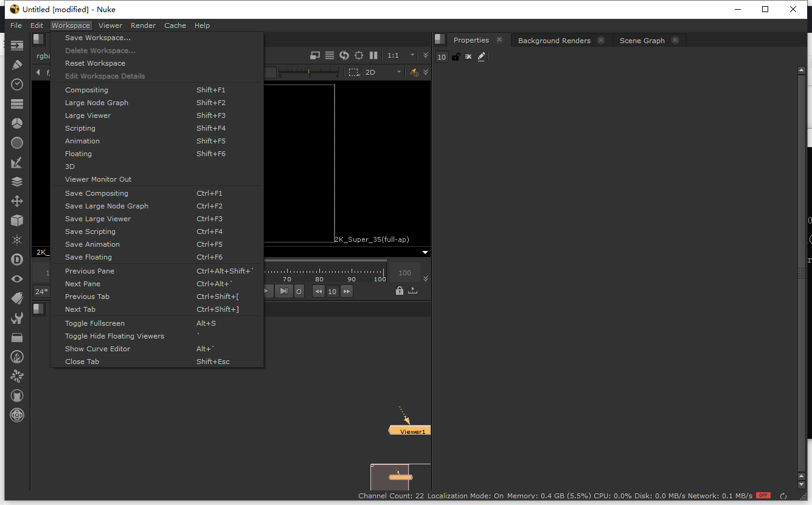Open the Image nodes toolbar menu

pos(17,46)
